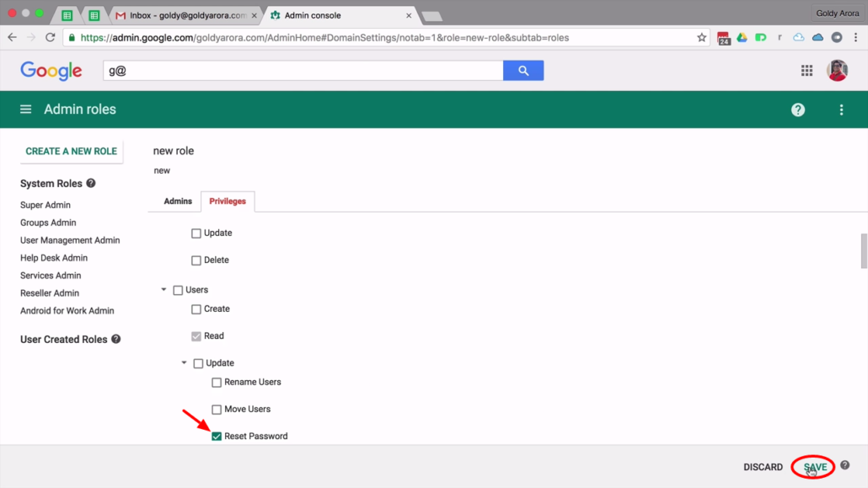Click CREATE A NEW ROLE
The image size is (868, 488).
[x=72, y=151]
